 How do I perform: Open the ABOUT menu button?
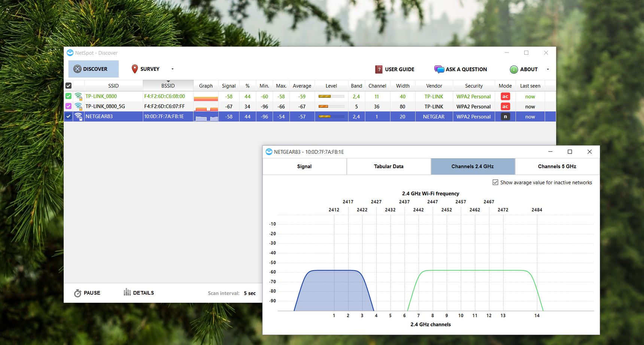coord(524,69)
